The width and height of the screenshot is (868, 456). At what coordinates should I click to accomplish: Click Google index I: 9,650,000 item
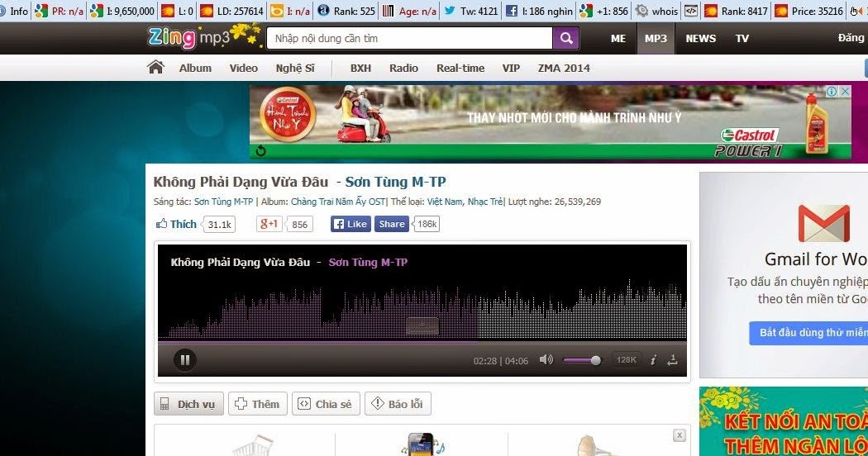click(122, 11)
